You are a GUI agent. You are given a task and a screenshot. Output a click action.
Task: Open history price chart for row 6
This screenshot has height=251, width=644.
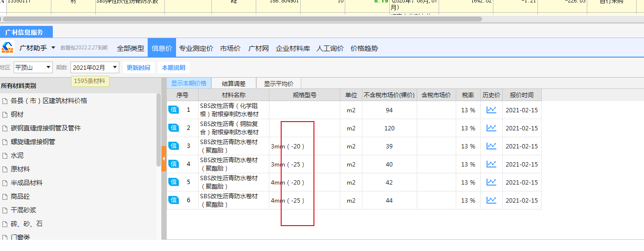coord(491,200)
